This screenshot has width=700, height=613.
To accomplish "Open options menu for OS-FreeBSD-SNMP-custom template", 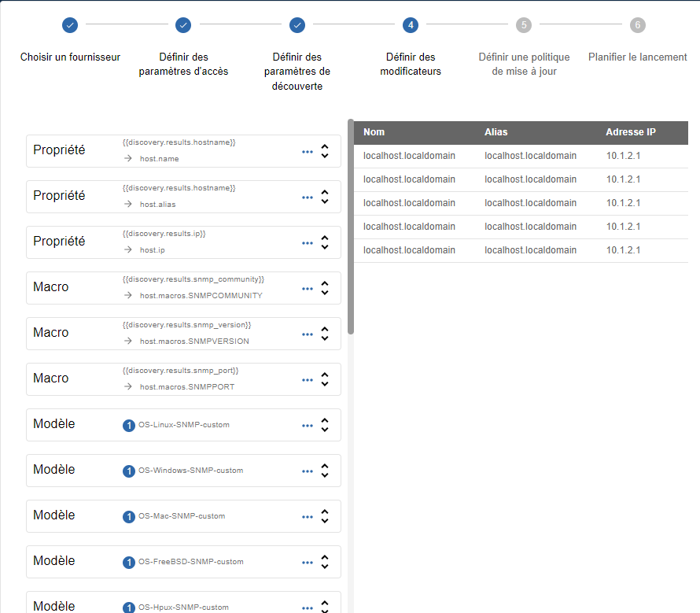I will (308, 563).
